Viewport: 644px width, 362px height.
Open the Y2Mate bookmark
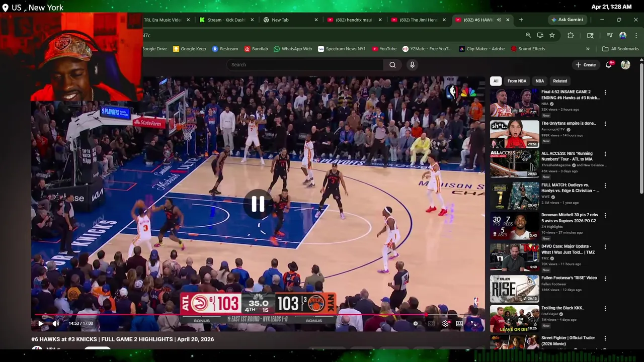[x=427, y=49]
